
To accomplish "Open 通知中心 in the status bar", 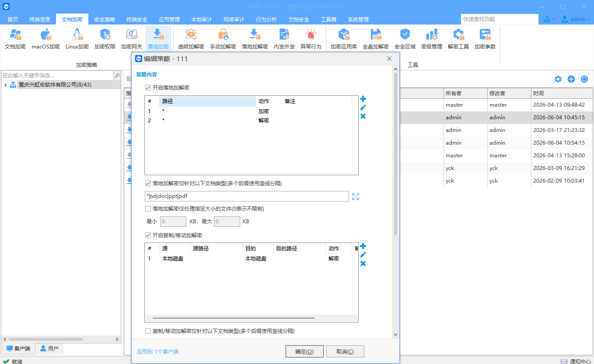I will [576, 361].
